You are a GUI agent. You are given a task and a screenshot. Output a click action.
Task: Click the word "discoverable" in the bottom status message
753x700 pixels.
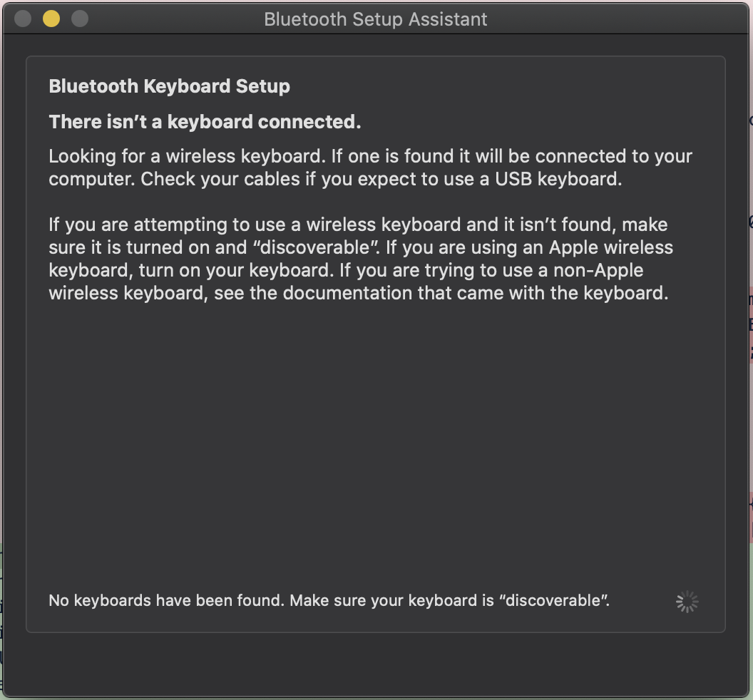(x=553, y=601)
